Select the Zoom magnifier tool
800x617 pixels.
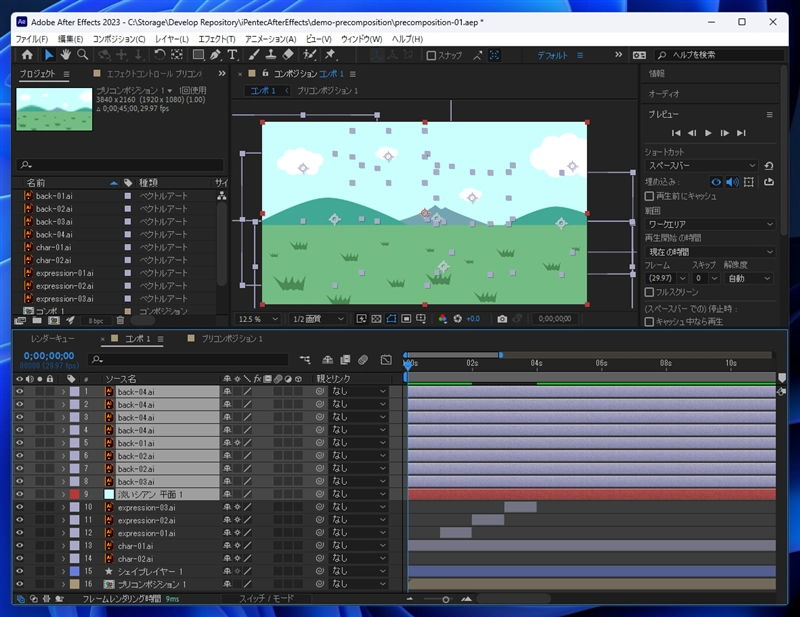point(82,55)
